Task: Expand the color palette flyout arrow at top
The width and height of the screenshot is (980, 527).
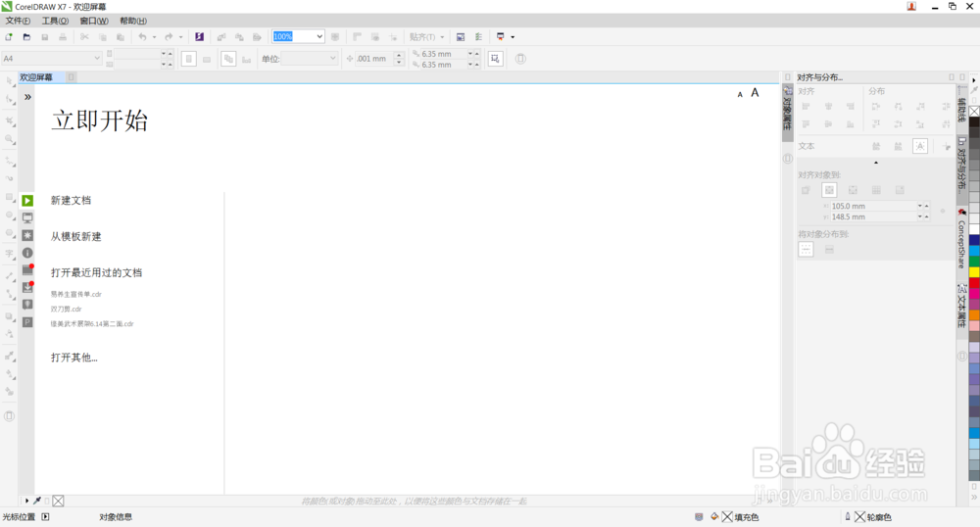Action: tap(974, 80)
